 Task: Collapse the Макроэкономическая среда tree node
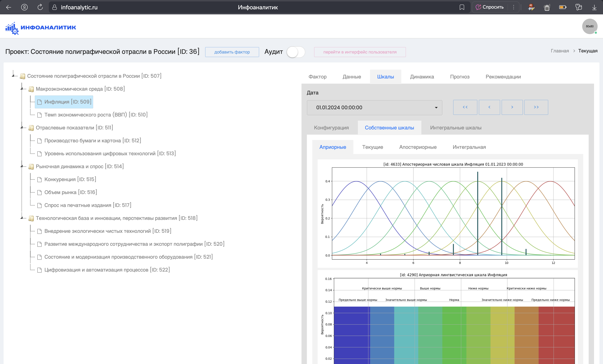pos(22,89)
